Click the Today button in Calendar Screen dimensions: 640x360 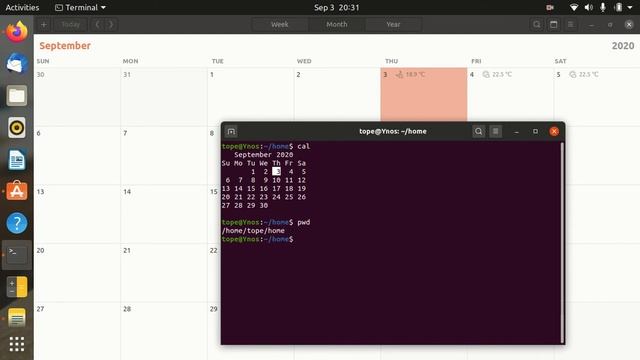point(71,24)
